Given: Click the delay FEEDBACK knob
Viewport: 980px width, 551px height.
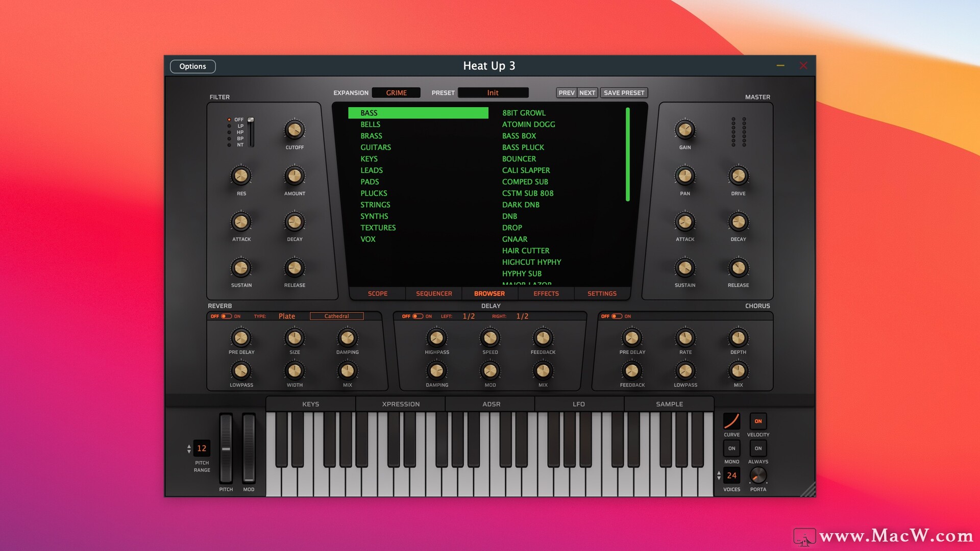Looking at the screenshot, I should click(543, 338).
